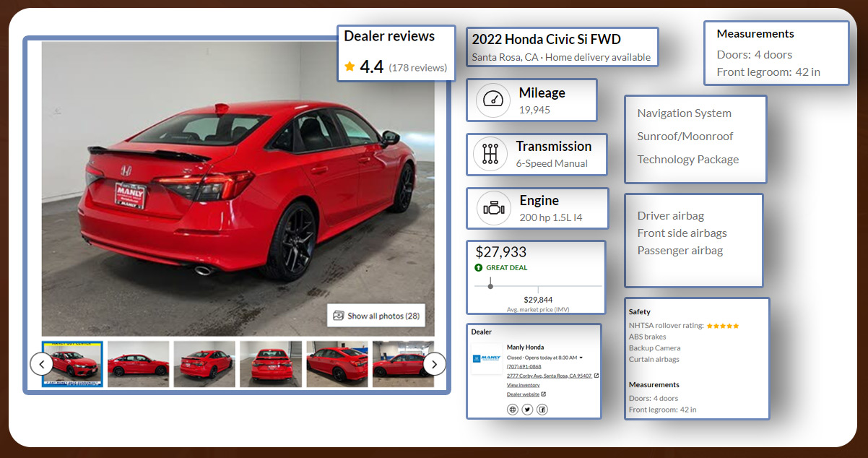Viewport: 868px width, 458px height.
Task: Expand the dealer opening hours dropdown
Action: pyautogui.click(x=581, y=358)
